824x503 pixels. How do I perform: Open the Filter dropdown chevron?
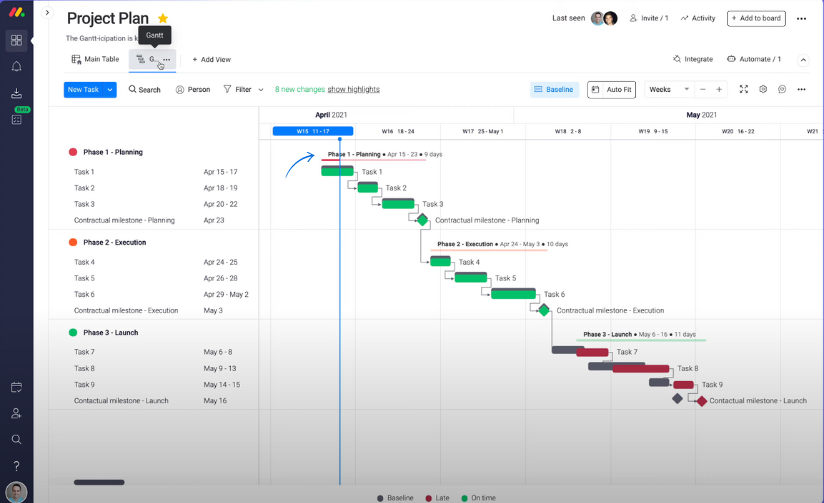coord(261,90)
